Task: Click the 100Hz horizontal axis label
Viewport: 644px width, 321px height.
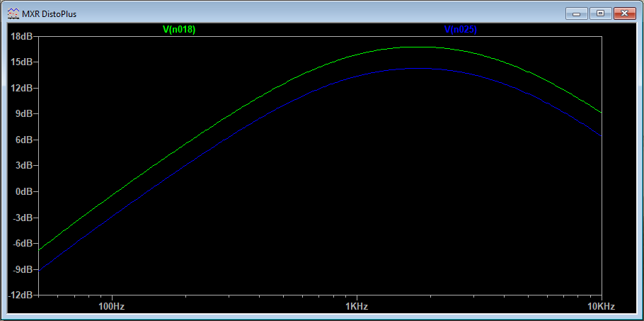Action: 111,306
